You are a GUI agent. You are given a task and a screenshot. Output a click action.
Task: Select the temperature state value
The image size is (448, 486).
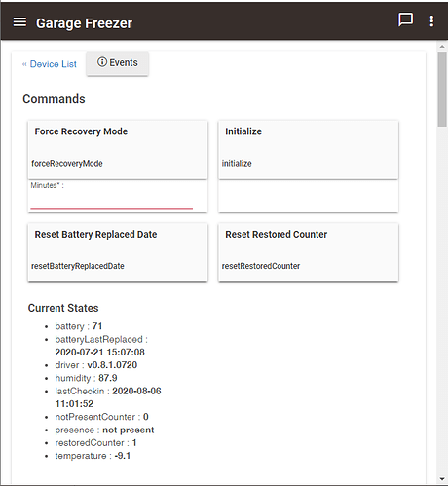click(x=123, y=456)
